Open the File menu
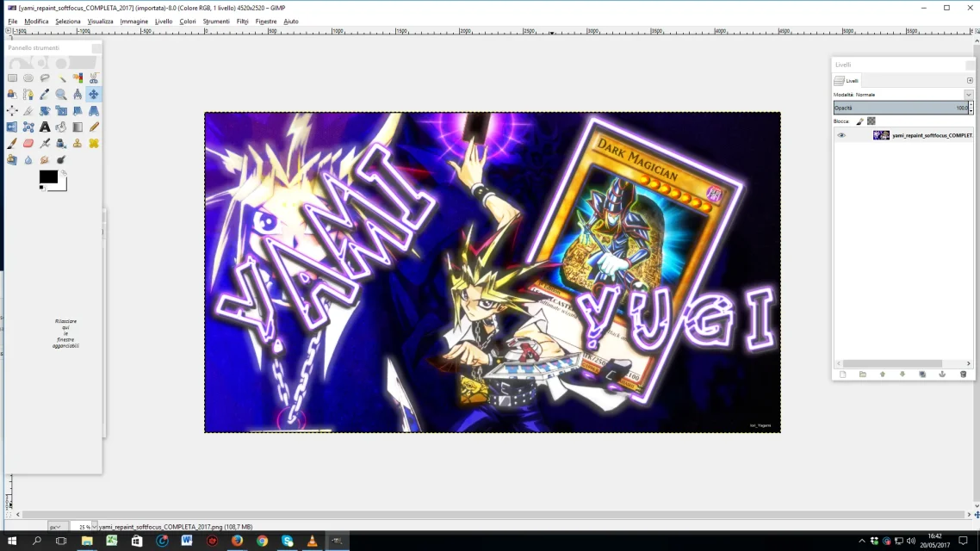 pos(13,22)
